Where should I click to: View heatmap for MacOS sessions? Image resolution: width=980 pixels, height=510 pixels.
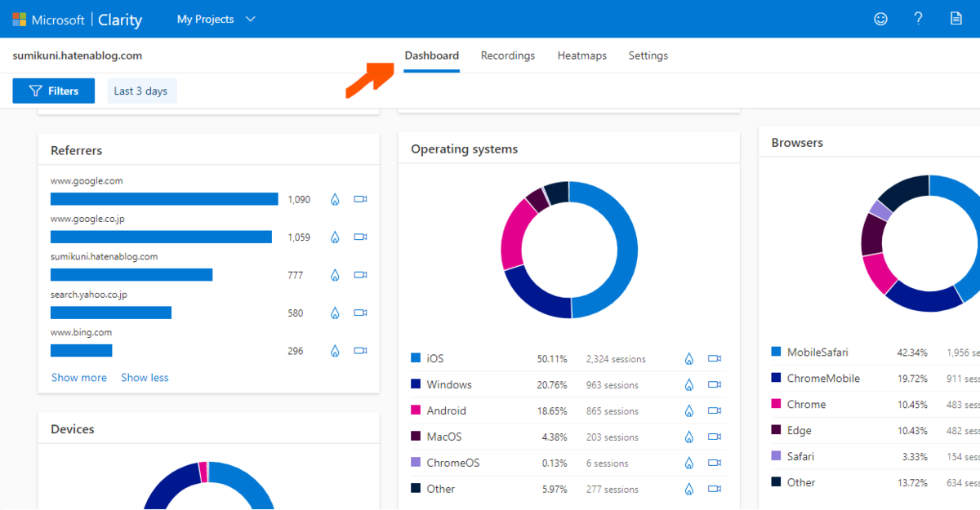click(x=688, y=437)
